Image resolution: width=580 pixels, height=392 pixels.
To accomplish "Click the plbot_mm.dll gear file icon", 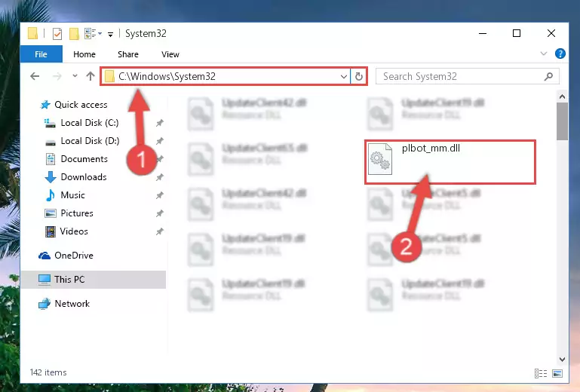I will 380,159.
